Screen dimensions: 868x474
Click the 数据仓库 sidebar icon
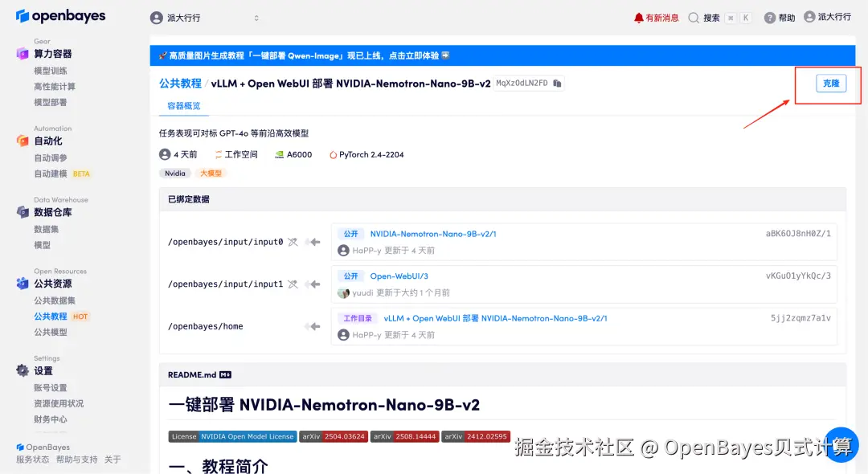pyautogui.click(x=23, y=212)
